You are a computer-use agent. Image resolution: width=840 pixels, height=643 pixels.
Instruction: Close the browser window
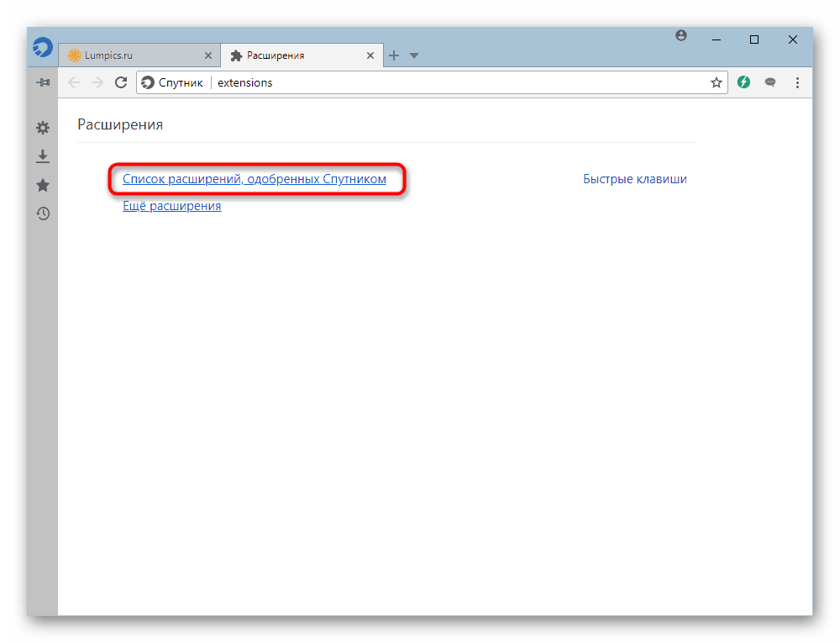793,40
